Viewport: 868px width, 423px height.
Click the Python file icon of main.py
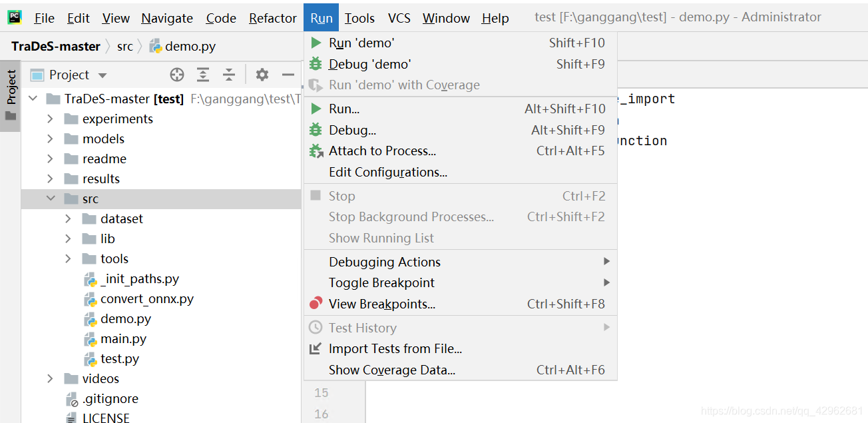(x=90, y=339)
